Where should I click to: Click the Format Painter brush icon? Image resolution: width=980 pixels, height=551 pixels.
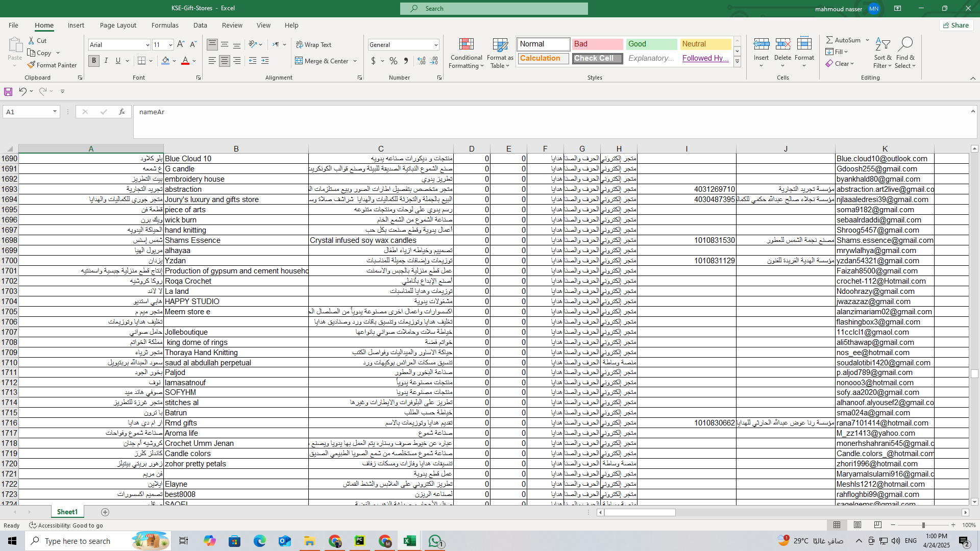[32, 65]
